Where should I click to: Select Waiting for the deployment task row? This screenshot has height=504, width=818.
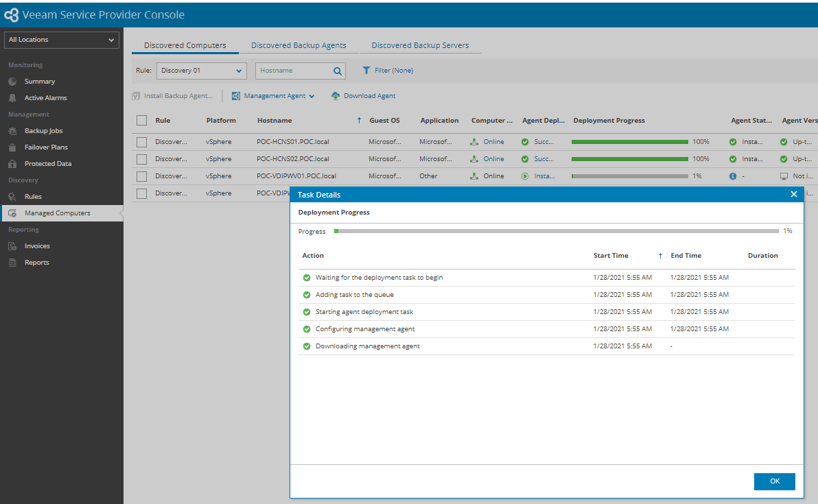pos(546,278)
